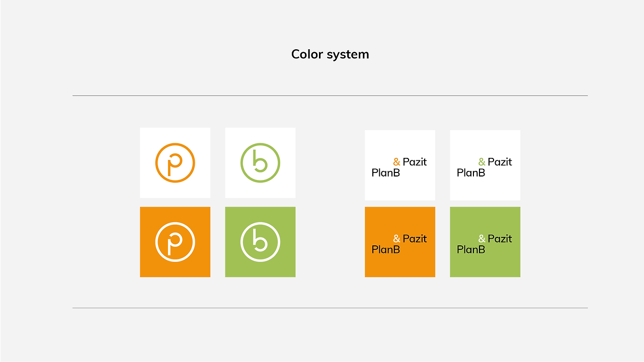Click "Pazit" text beside the orange ampersand on white
The width and height of the screenshot is (644, 362).
[415, 162]
